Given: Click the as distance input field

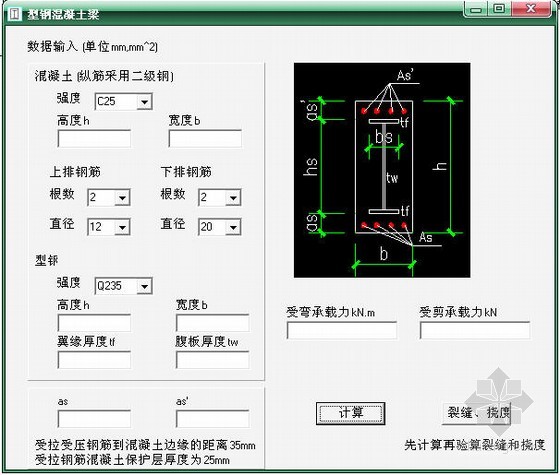Looking at the screenshot, I should (x=94, y=419).
